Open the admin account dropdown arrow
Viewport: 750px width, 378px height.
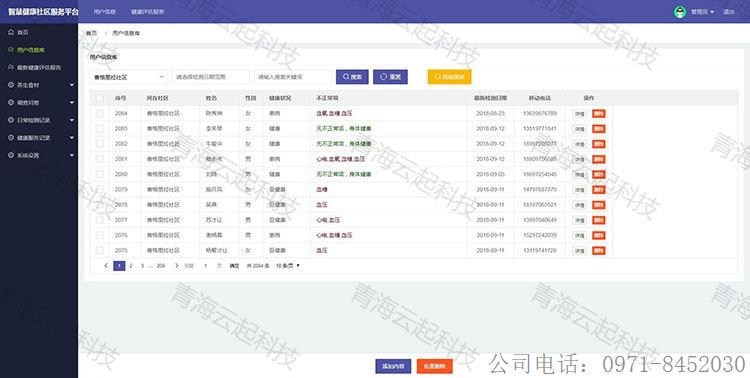pos(712,12)
